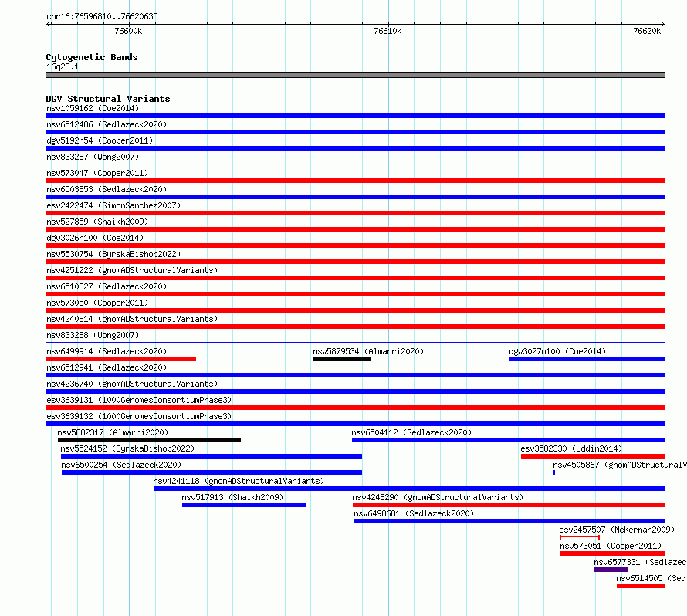Open nsv4240814 (gnomADStructuralVariants) label

(132, 319)
